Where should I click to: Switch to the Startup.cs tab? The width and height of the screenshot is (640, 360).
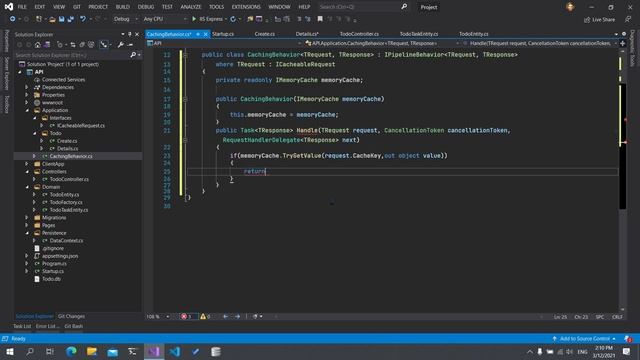coord(223,34)
